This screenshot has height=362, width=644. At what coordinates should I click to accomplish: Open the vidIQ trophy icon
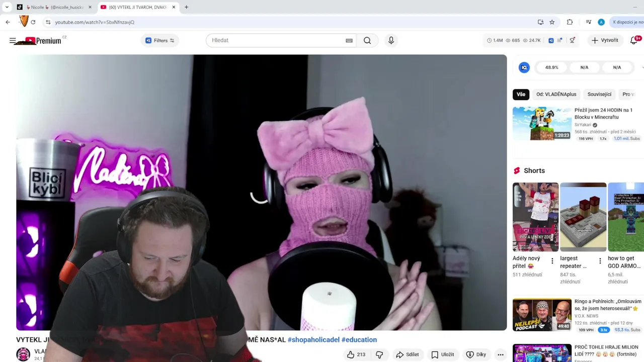pyautogui.click(x=572, y=40)
